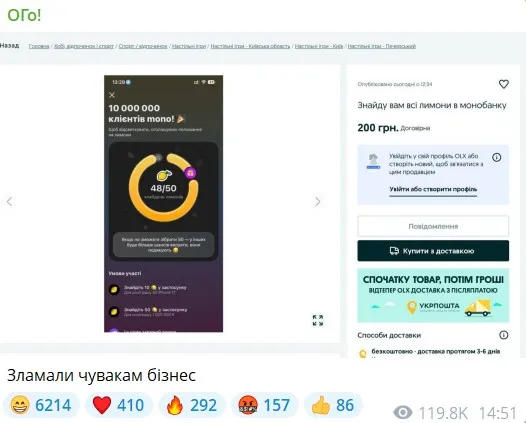Close the mono lemons screen with X

[x=112, y=95]
